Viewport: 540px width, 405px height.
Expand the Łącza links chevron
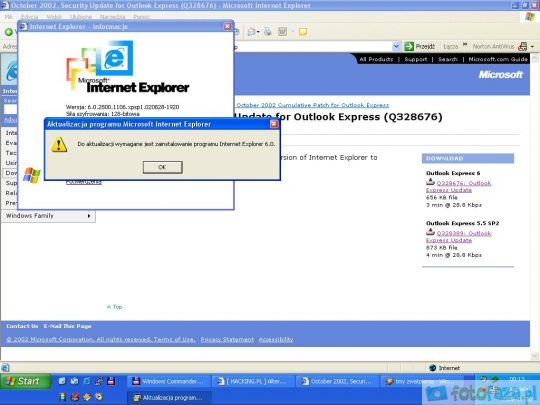coord(465,44)
